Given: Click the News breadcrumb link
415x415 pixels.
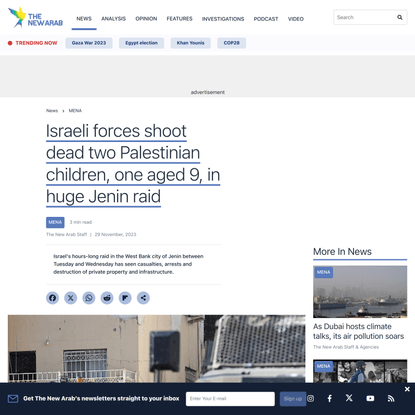Looking at the screenshot, I should [52, 111].
